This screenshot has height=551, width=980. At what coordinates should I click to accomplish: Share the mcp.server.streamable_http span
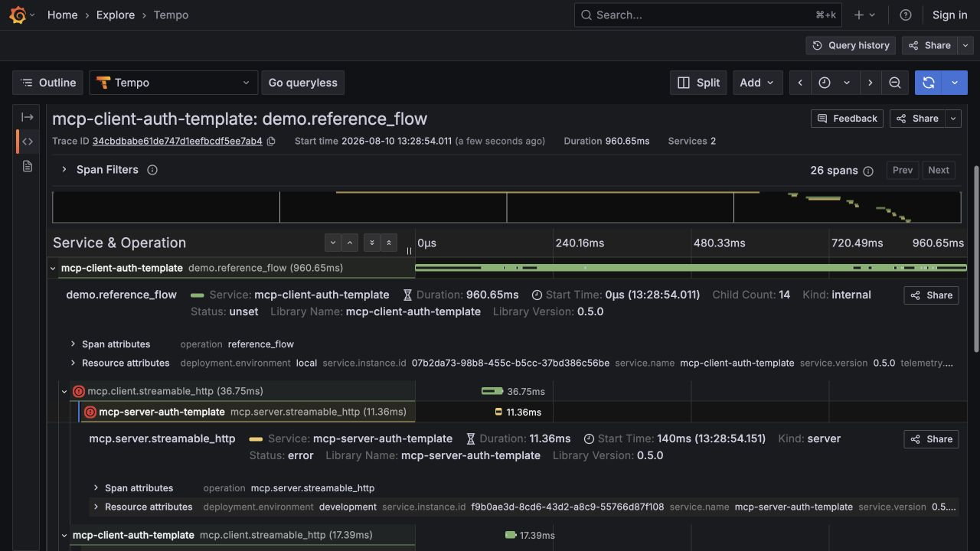click(931, 439)
